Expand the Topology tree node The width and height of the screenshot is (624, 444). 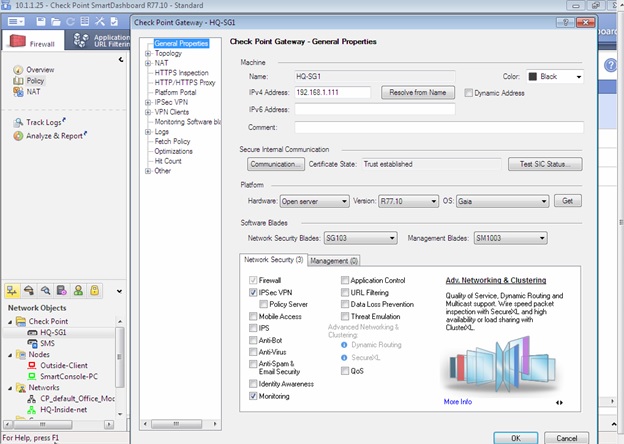click(x=148, y=53)
